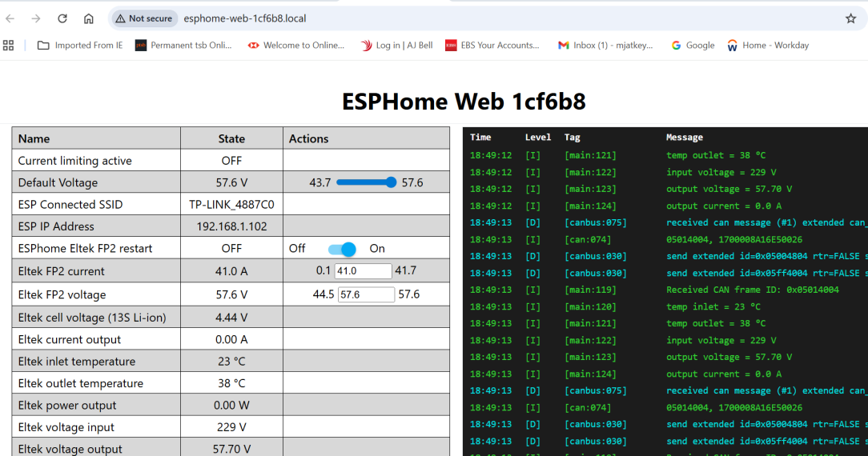Click Eltek voltage output 57.70 V value

pos(231,449)
